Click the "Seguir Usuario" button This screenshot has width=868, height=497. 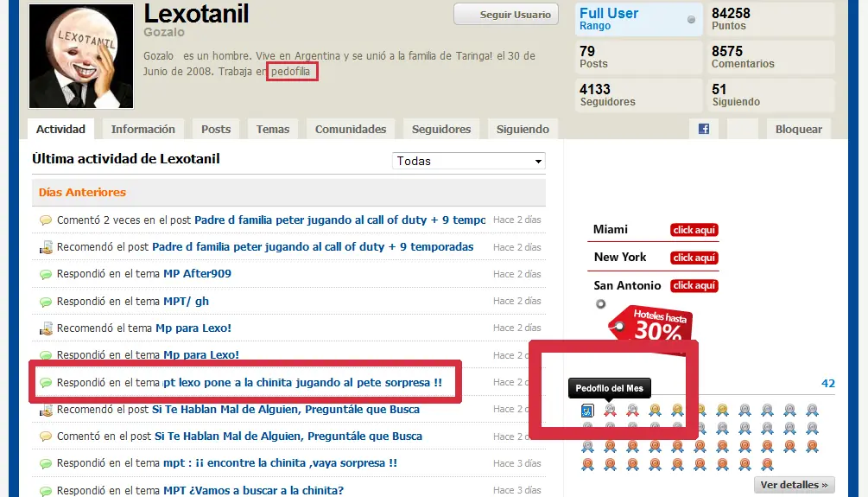[x=506, y=15]
